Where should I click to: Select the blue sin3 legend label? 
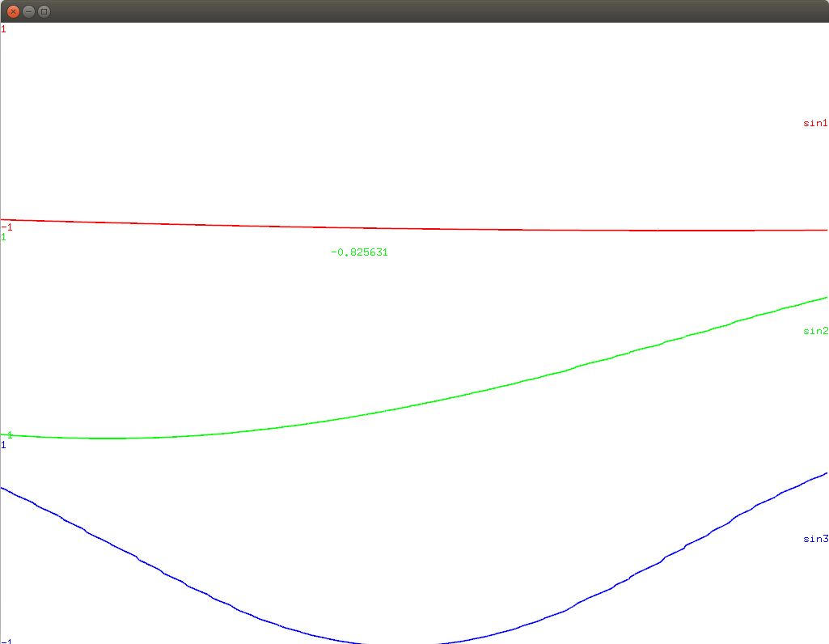pos(814,539)
